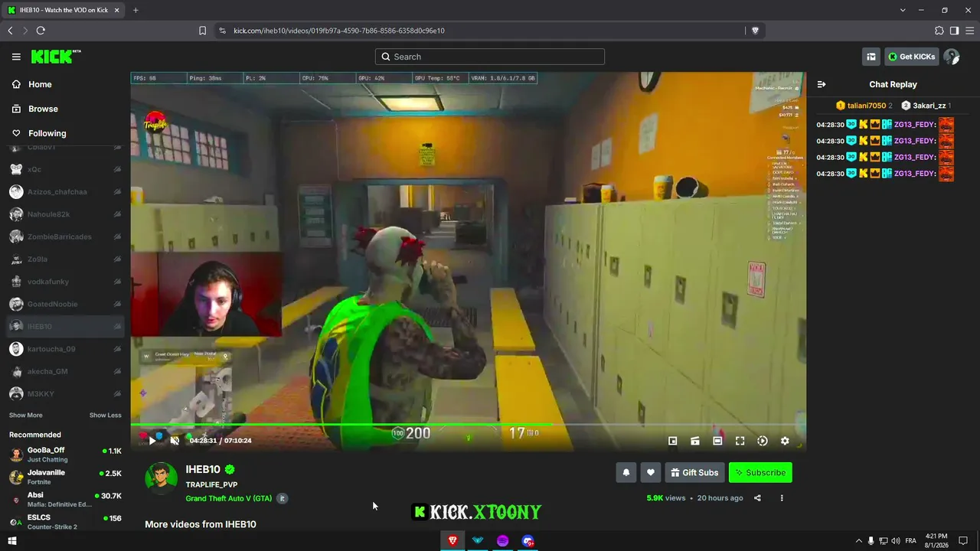Open the Kick inbox store icon
The height and width of the screenshot is (551, 980).
[871, 57]
